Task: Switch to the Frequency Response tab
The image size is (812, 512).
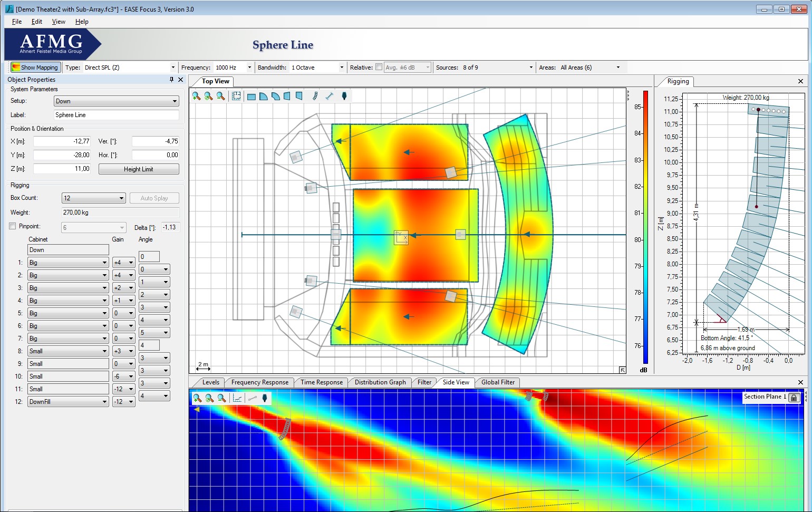Action: point(259,382)
